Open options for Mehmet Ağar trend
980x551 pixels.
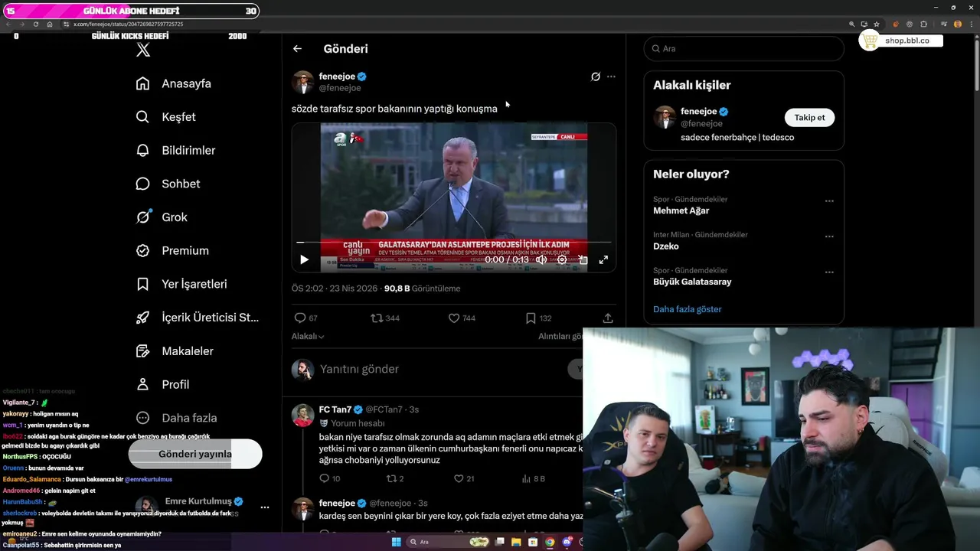click(x=829, y=201)
